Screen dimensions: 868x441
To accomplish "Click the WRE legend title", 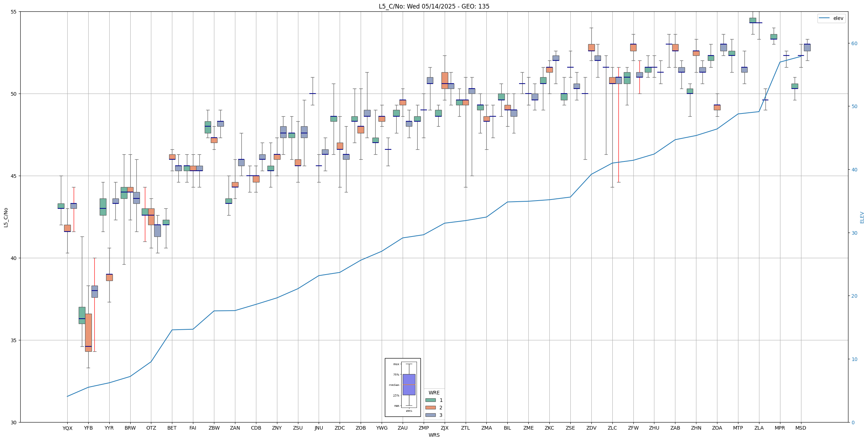I will [x=434, y=393].
